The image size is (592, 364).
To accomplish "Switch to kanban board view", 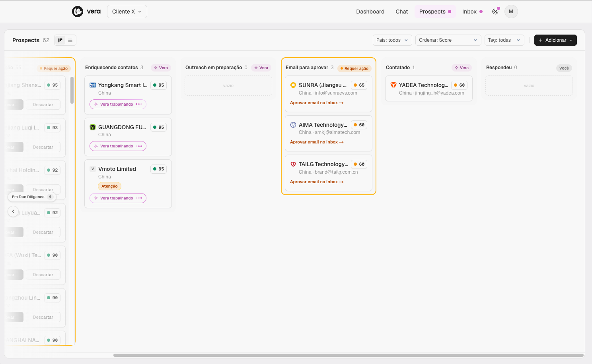I will [60, 40].
